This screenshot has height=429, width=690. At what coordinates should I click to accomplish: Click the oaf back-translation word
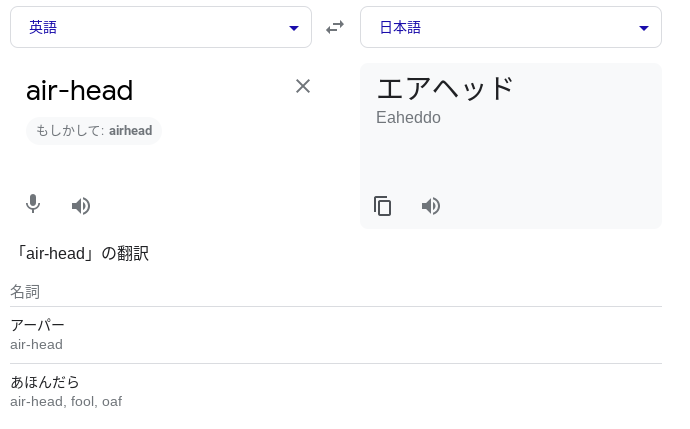pyautogui.click(x=111, y=401)
